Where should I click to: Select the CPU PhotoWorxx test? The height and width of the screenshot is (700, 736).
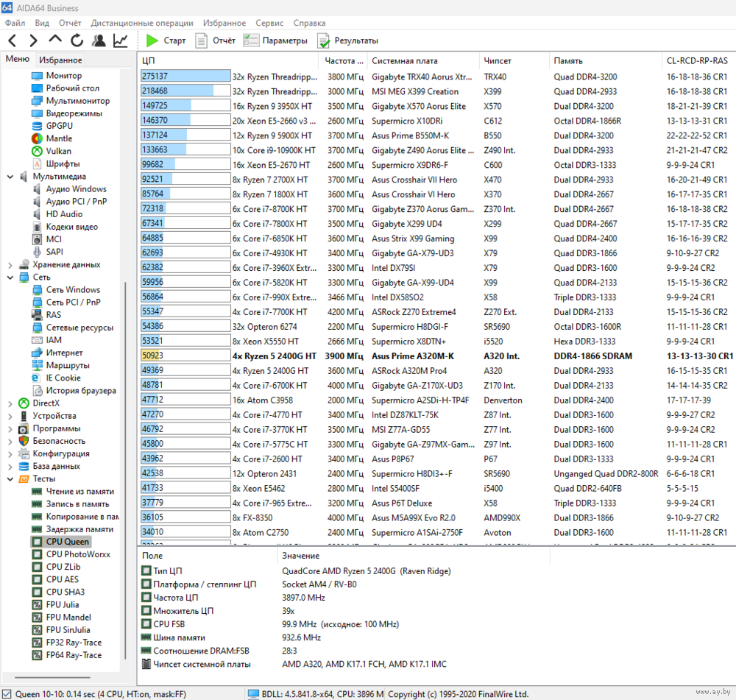[77, 554]
